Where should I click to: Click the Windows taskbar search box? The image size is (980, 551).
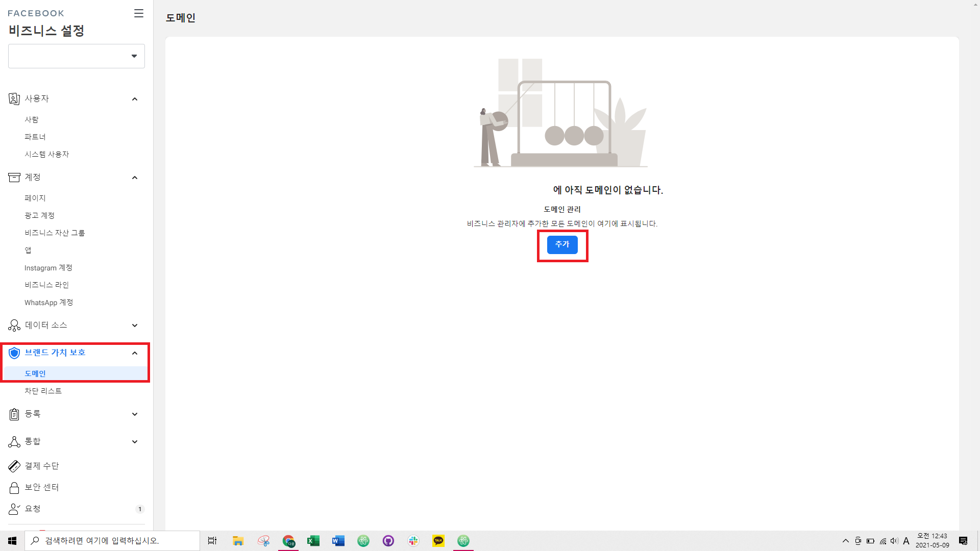tap(112, 541)
